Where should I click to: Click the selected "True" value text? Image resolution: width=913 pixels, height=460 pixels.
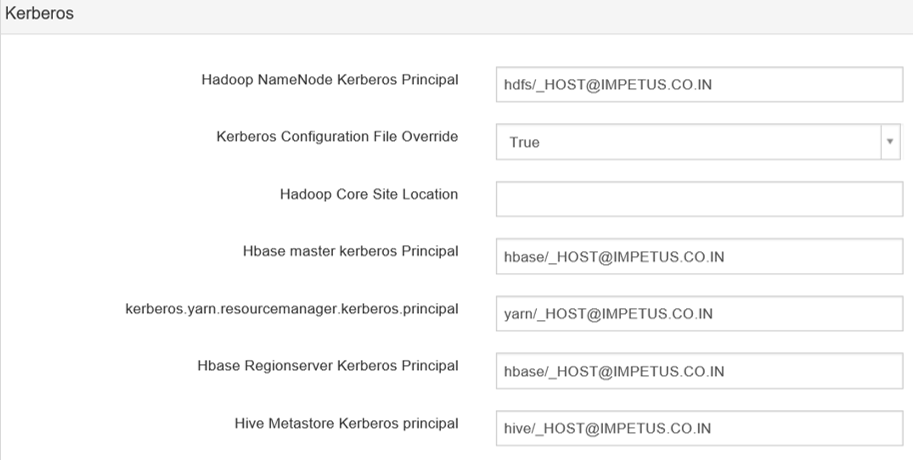(x=524, y=142)
